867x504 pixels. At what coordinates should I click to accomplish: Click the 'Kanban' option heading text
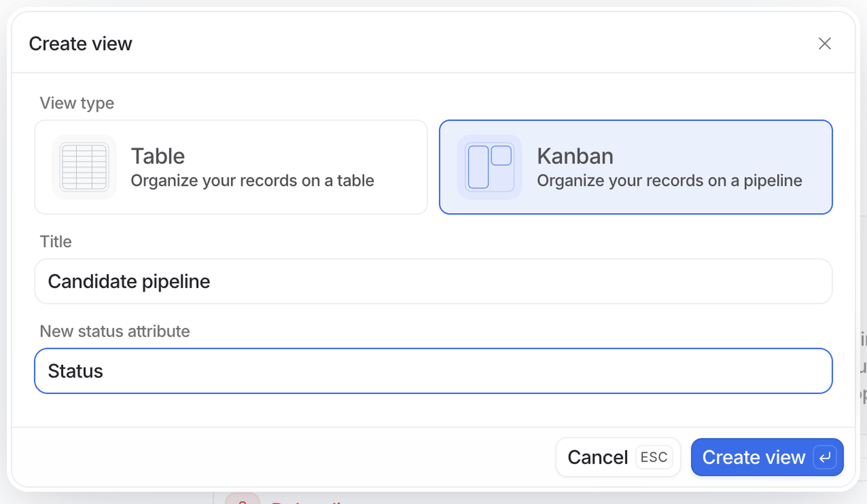(575, 156)
